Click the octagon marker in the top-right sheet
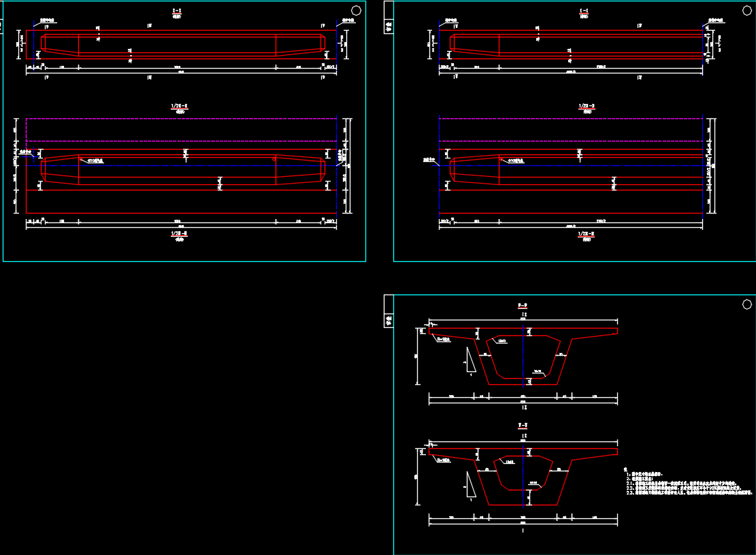The height and width of the screenshot is (555, 756). [x=747, y=10]
